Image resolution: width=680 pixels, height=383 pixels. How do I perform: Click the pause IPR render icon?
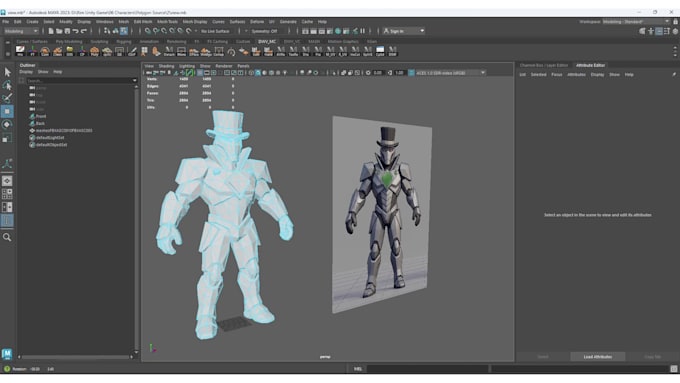(x=363, y=31)
